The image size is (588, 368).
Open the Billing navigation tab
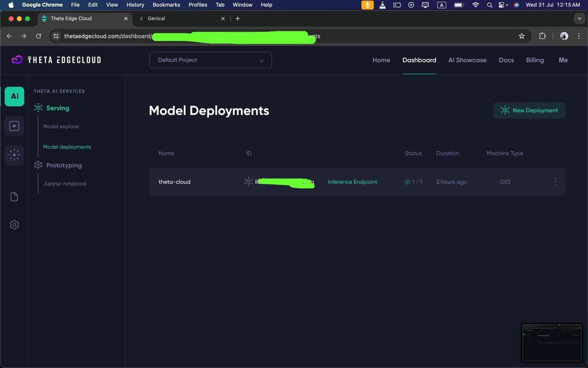[535, 60]
